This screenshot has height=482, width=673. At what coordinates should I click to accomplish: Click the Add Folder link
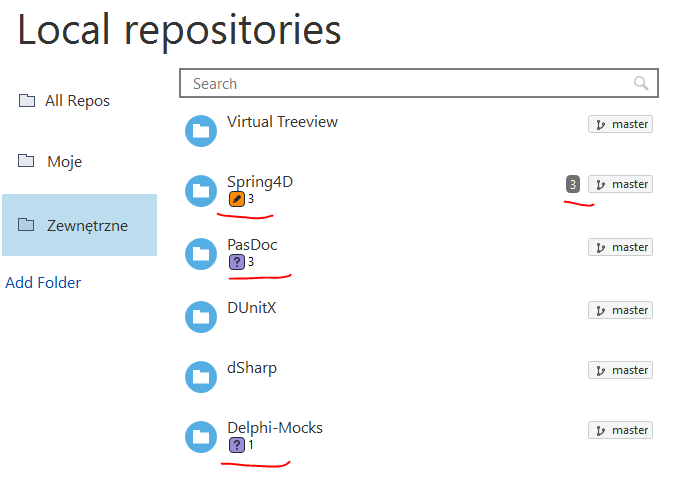tap(43, 282)
